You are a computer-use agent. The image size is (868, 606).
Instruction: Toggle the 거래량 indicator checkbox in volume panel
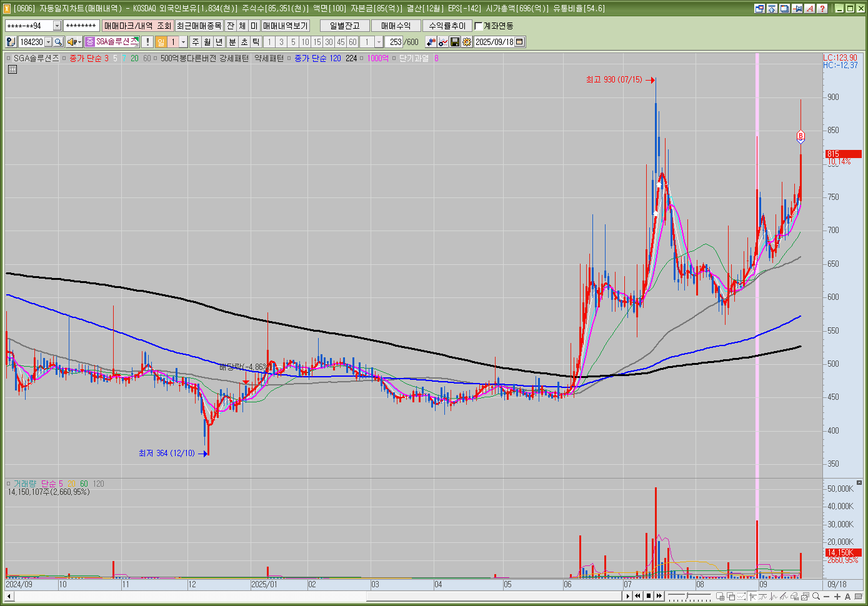click(x=9, y=484)
